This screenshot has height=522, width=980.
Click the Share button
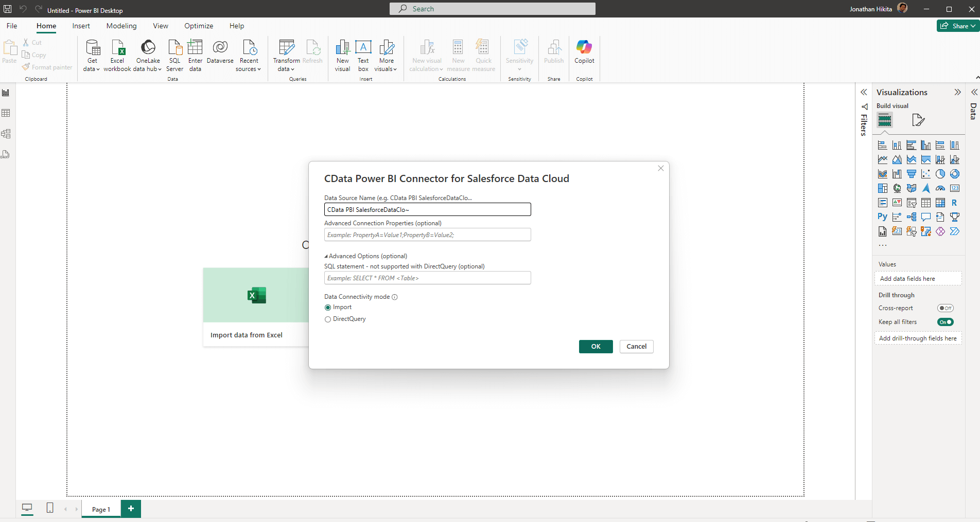(x=957, y=26)
